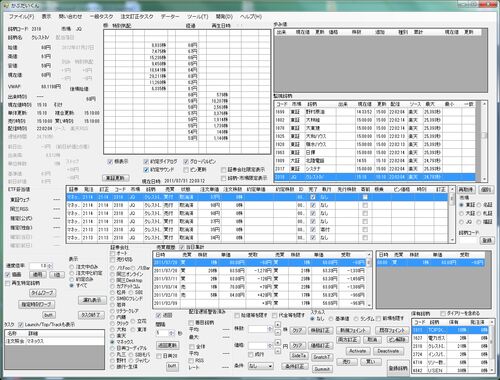Click the 指定時刻ワープ button

pyautogui.click(x=36, y=304)
